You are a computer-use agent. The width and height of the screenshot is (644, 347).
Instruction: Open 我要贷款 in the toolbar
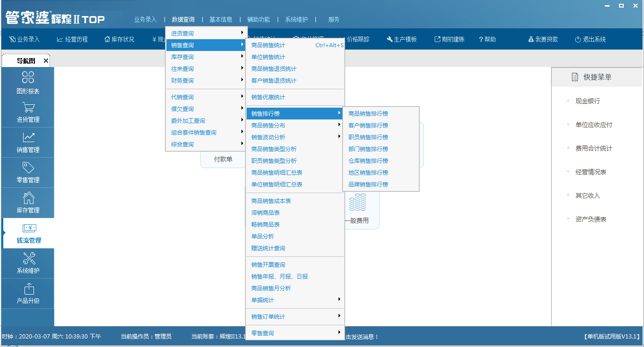click(543, 39)
